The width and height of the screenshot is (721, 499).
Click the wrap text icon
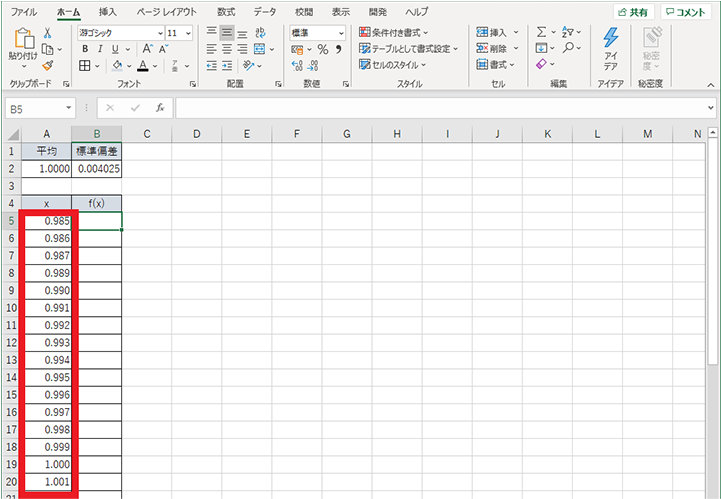pos(261,32)
